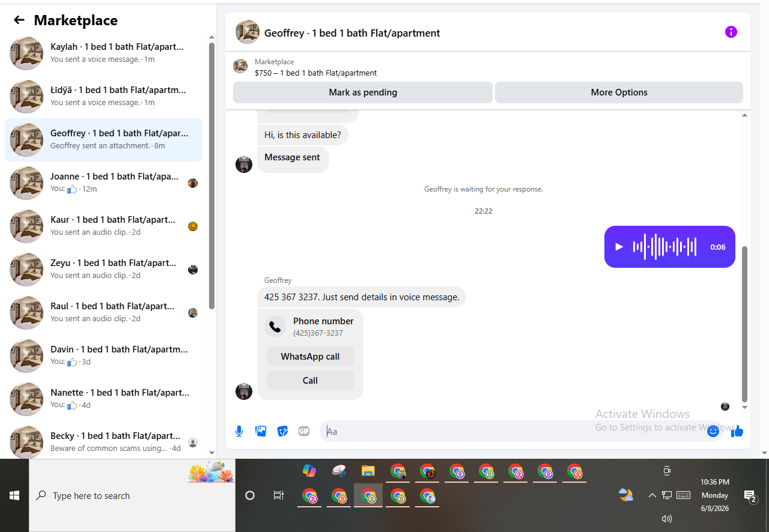This screenshot has height=532, width=769.
Task: Open the Nanette conversation
Action: pyautogui.click(x=103, y=399)
